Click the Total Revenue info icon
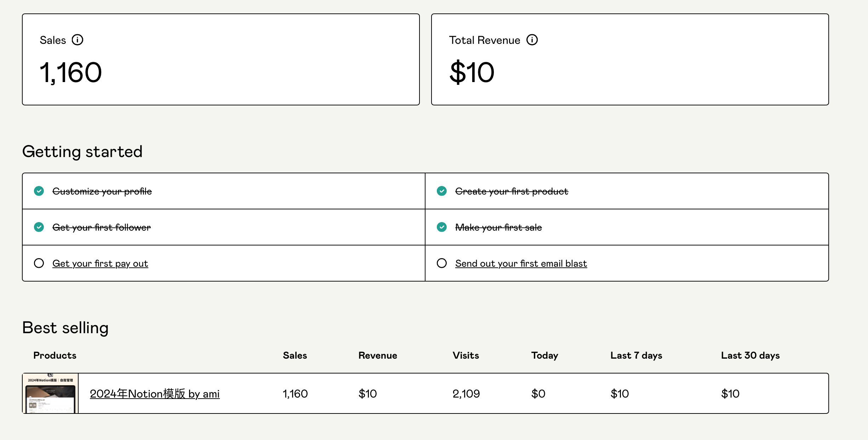The height and width of the screenshot is (440, 868). coord(532,40)
